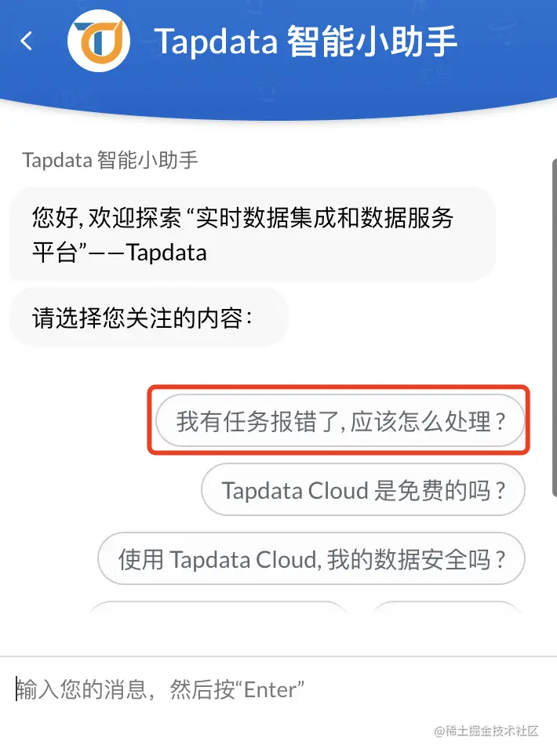Go back using the header arrow

[27, 41]
